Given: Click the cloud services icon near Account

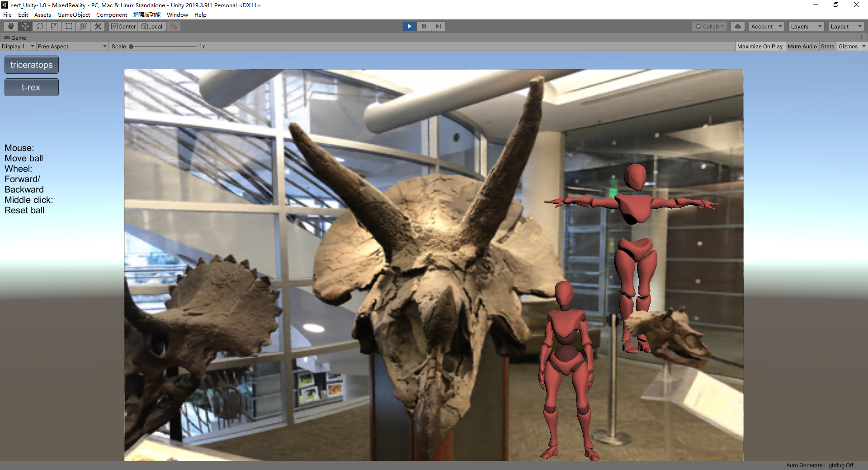Looking at the screenshot, I should pos(737,26).
